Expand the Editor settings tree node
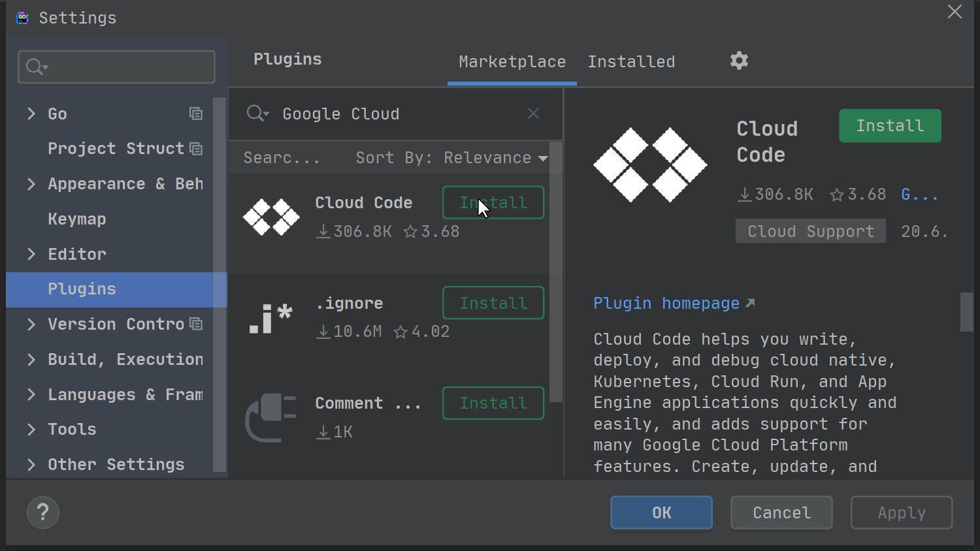Image resolution: width=980 pixels, height=551 pixels. click(31, 254)
